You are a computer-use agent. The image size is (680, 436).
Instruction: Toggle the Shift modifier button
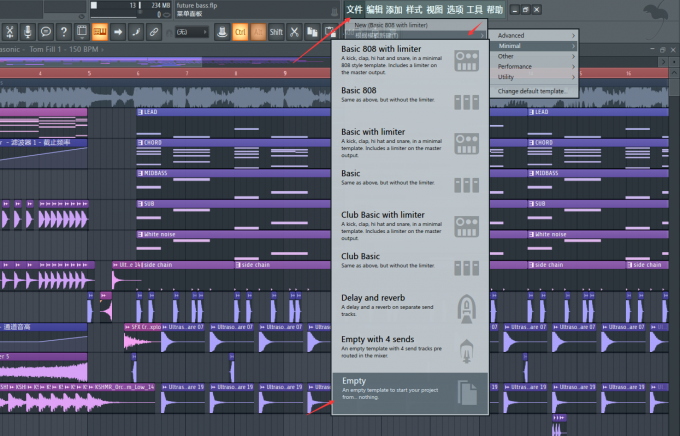click(276, 32)
